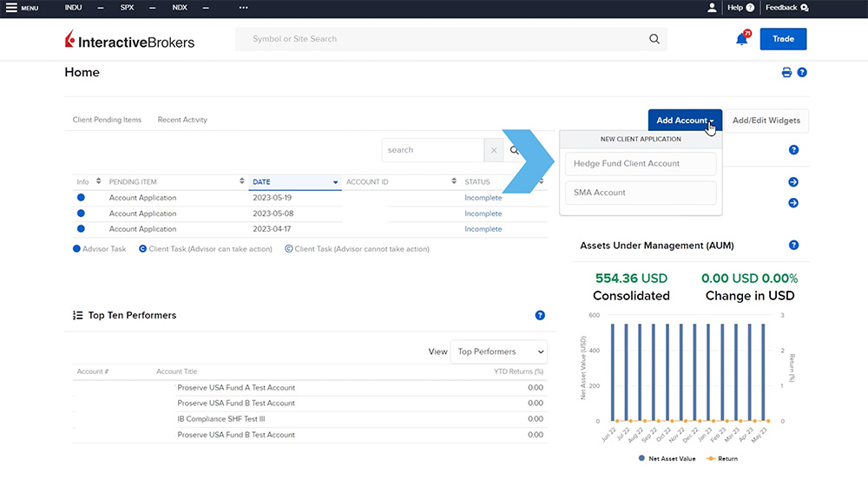Image resolution: width=868 pixels, height=479 pixels.
Task: Click the printer icon on Home header
Action: click(x=786, y=73)
